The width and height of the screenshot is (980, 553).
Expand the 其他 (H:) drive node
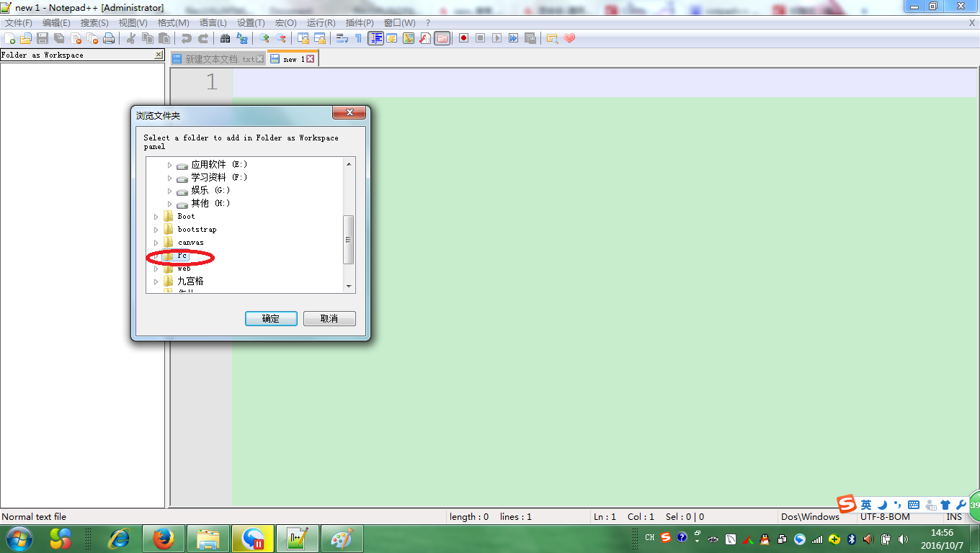click(169, 204)
